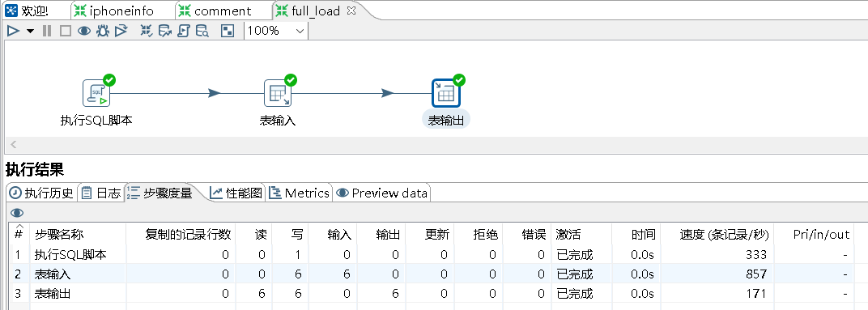Select the 执行SQL脚本 step icon on canvas

click(96, 93)
